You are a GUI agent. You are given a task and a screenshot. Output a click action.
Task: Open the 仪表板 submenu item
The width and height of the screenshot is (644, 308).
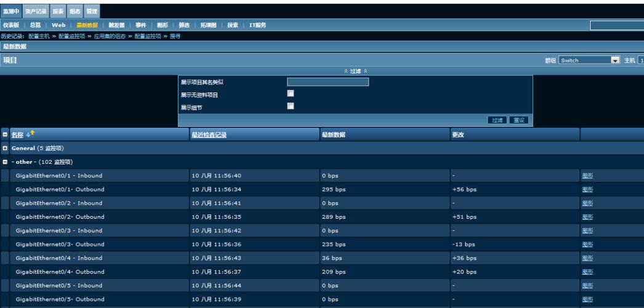point(11,25)
